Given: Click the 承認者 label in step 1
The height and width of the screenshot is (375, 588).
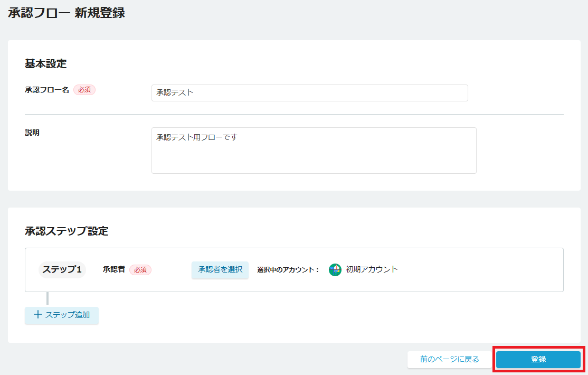Looking at the screenshot, I should pyautogui.click(x=114, y=269).
